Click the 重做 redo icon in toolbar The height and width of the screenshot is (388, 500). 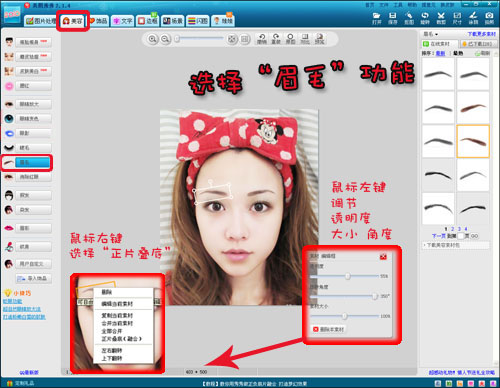276,39
